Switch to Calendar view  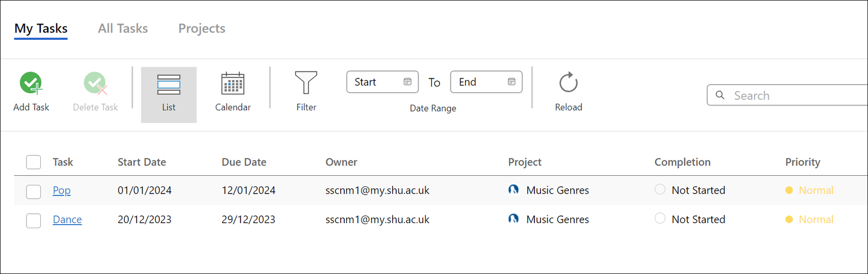tap(233, 84)
